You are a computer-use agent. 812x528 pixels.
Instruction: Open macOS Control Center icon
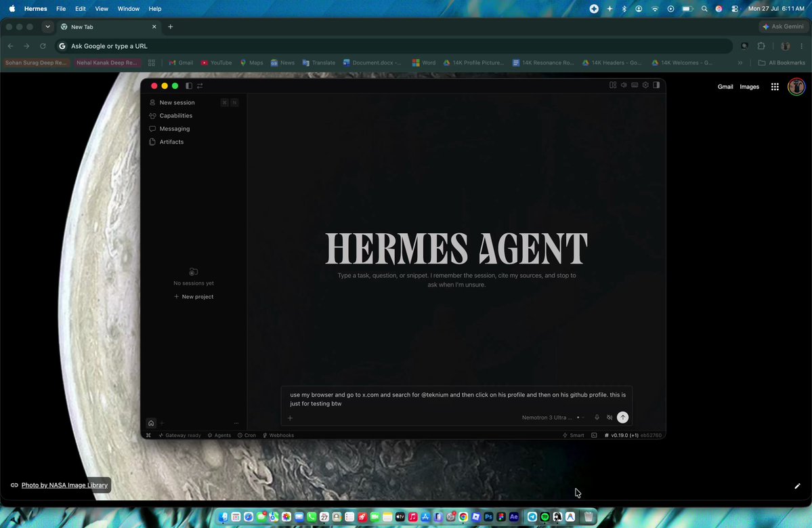[734, 9]
